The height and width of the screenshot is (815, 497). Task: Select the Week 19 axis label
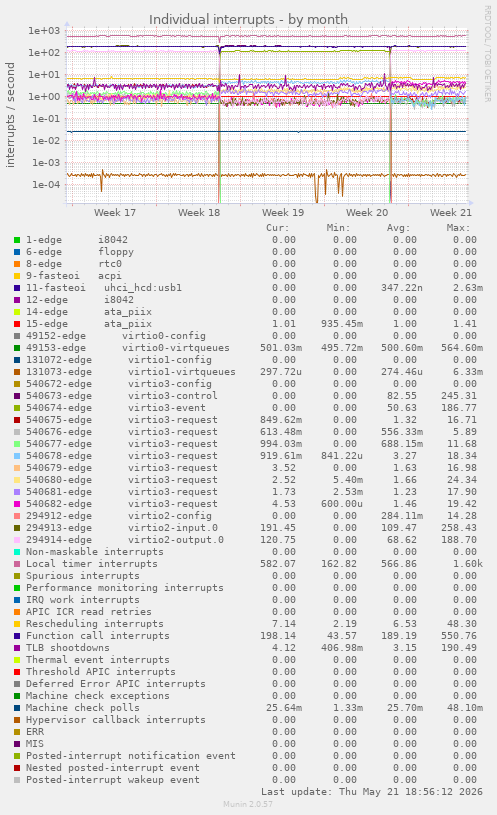[283, 213]
